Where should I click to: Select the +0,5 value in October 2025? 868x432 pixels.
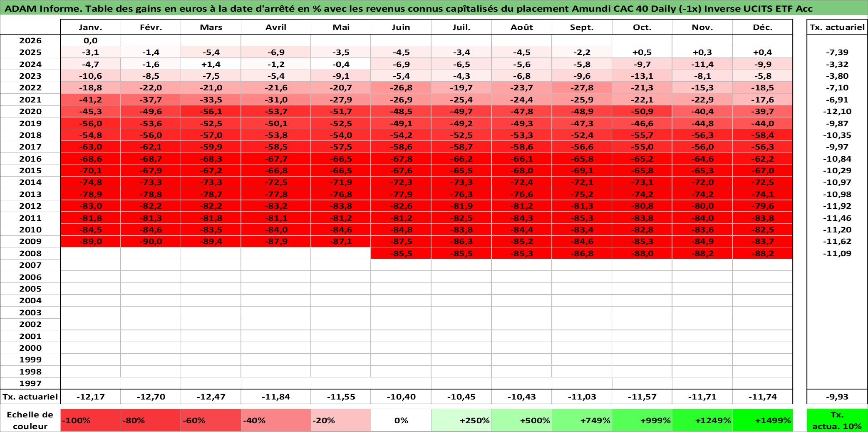pos(642,52)
